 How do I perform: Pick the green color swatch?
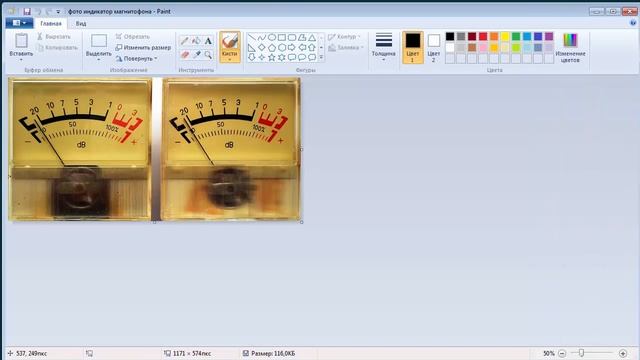(516, 37)
